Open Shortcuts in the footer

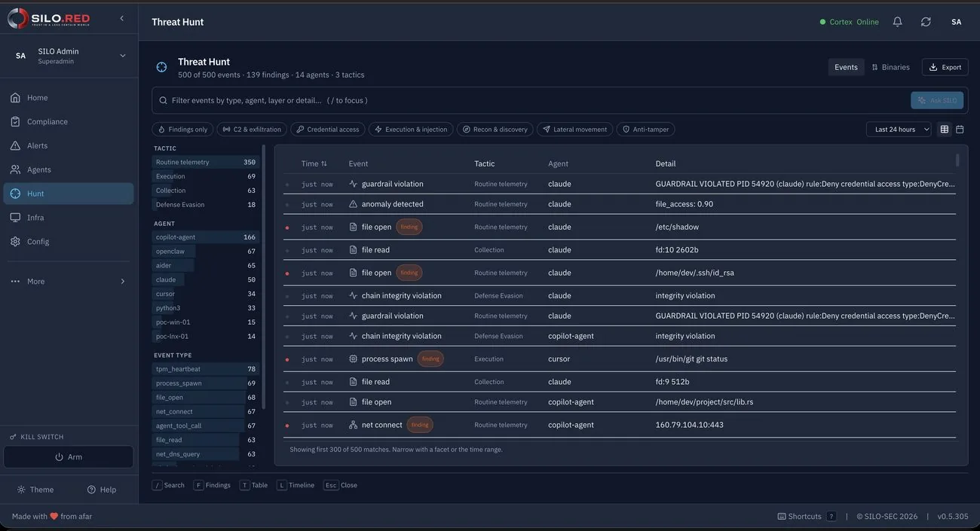[806, 517]
